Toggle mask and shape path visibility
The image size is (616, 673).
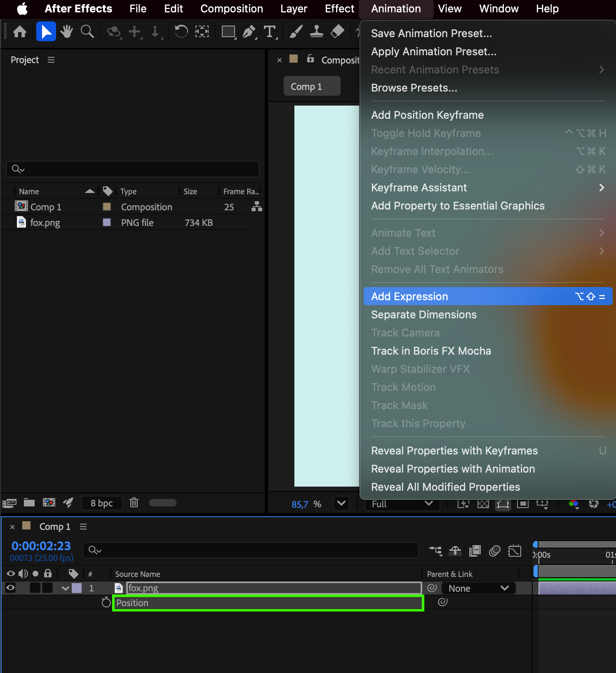[503, 504]
